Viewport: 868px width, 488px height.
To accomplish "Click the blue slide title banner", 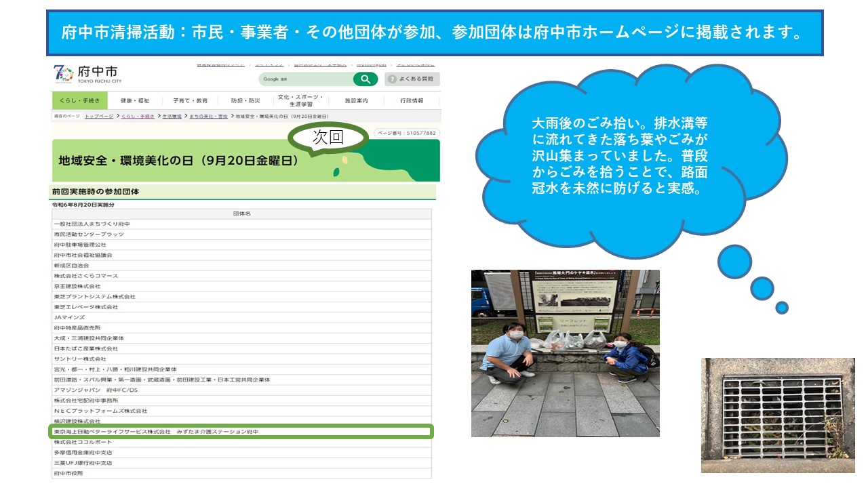I will [434, 33].
